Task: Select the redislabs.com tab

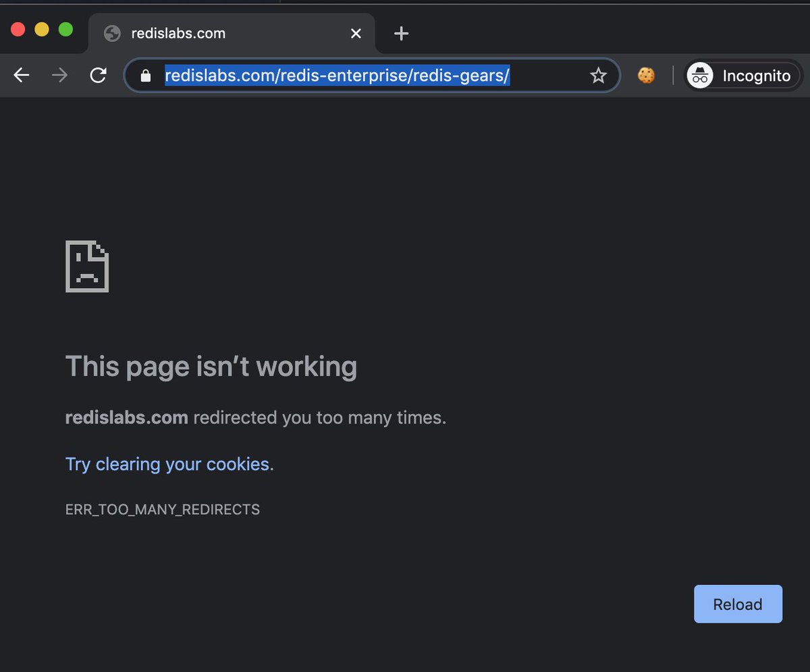Action: 232,34
